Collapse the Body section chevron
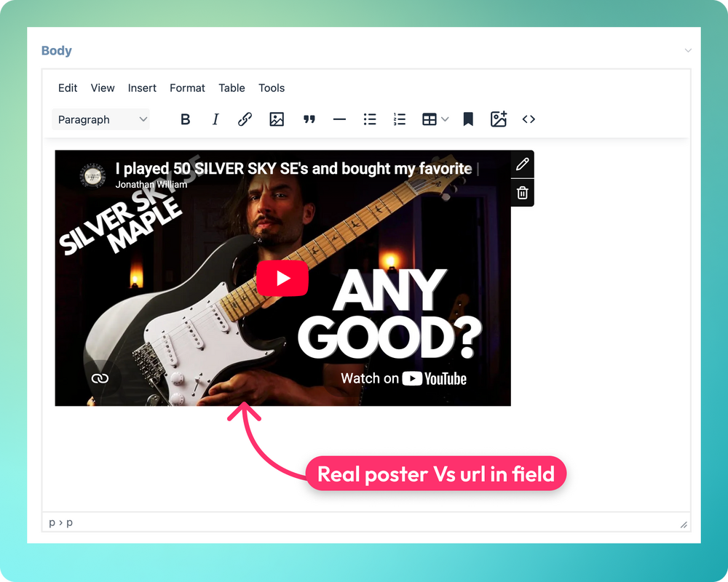Viewport: 728px width, 582px height. click(x=688, y=51)
